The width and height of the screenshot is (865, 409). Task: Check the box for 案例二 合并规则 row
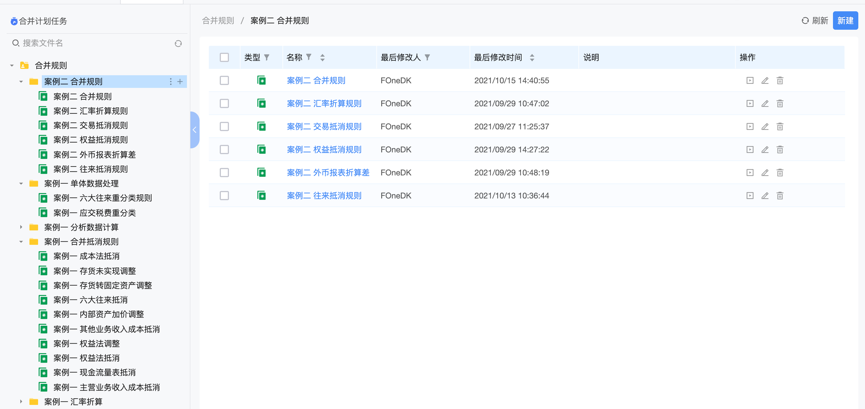(x=224, y=81)
